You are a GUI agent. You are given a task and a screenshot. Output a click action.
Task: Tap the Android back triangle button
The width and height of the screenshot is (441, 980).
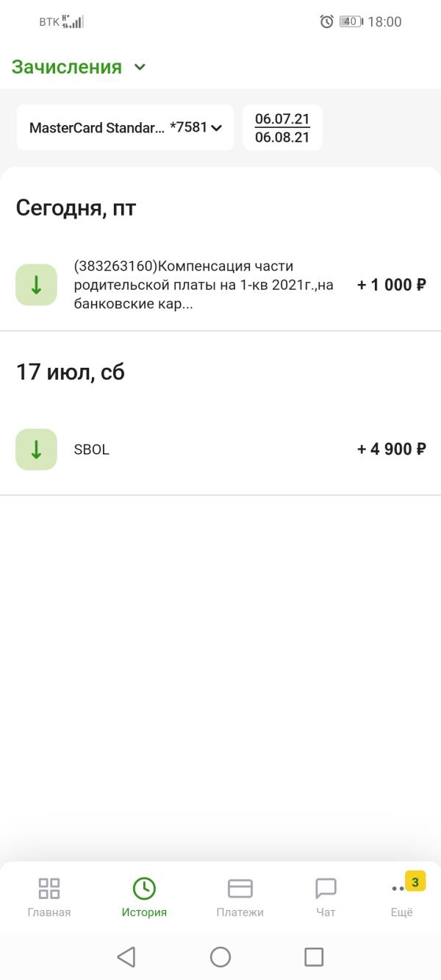(x=126, y=956)
